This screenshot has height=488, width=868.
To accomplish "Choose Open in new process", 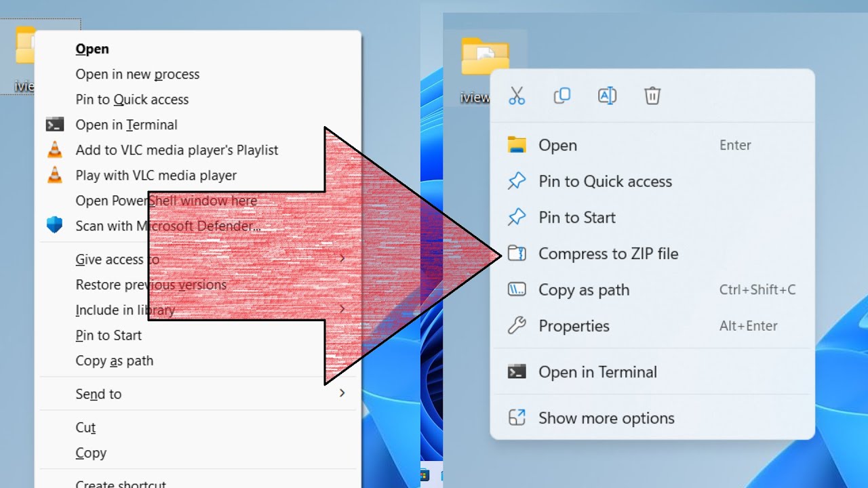I will coord(138,74).
